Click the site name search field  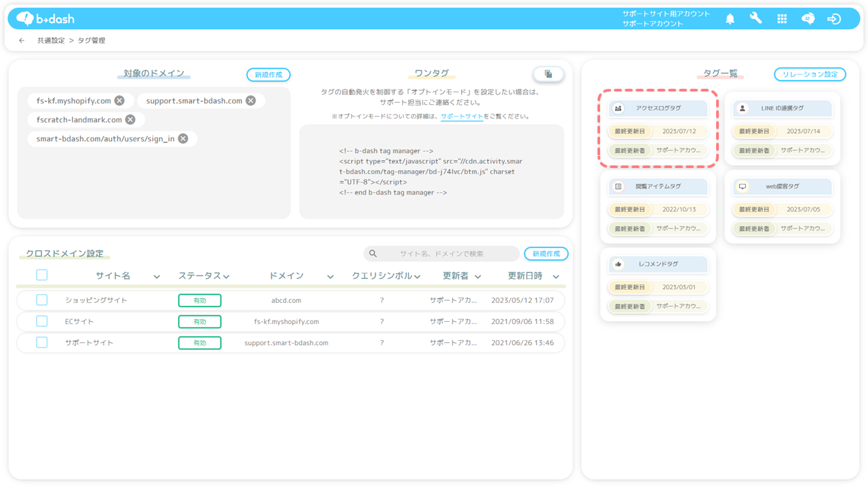pos(441,253)
